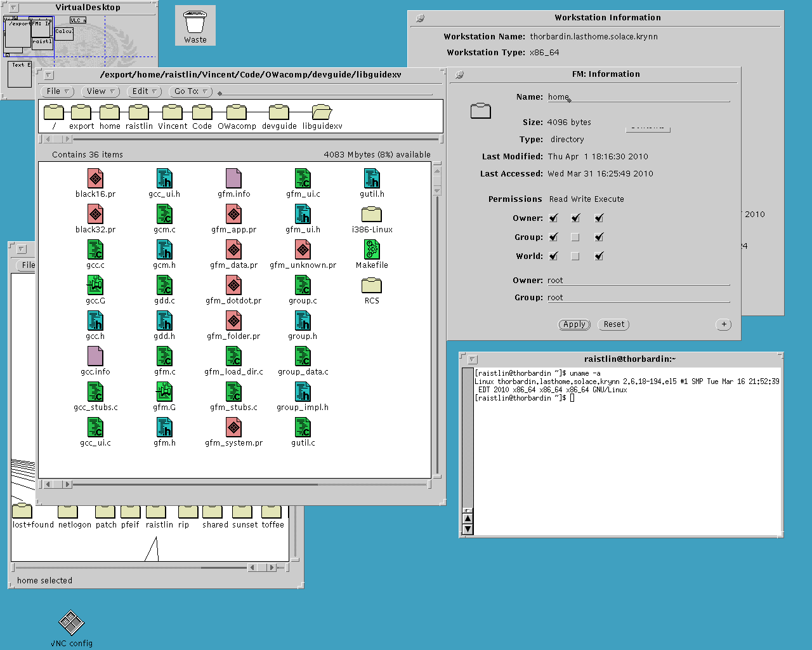Click the Reset button
This screenshot has height=650, width=812.
click(613, 324)
